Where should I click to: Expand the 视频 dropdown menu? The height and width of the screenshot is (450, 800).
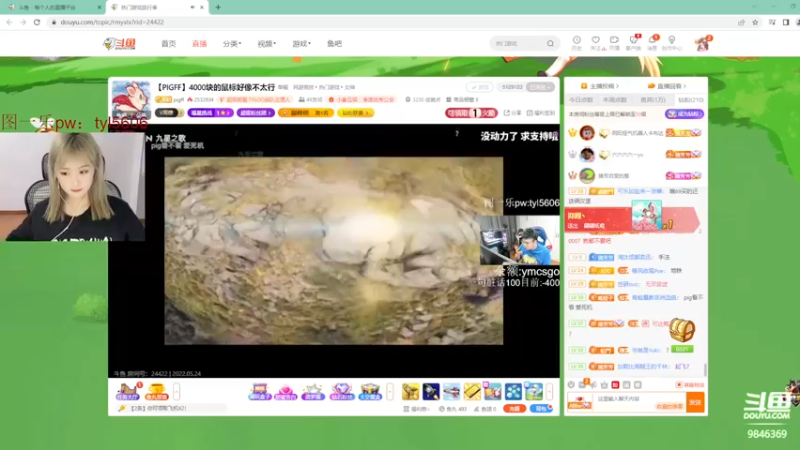click(x=266, y=44)
